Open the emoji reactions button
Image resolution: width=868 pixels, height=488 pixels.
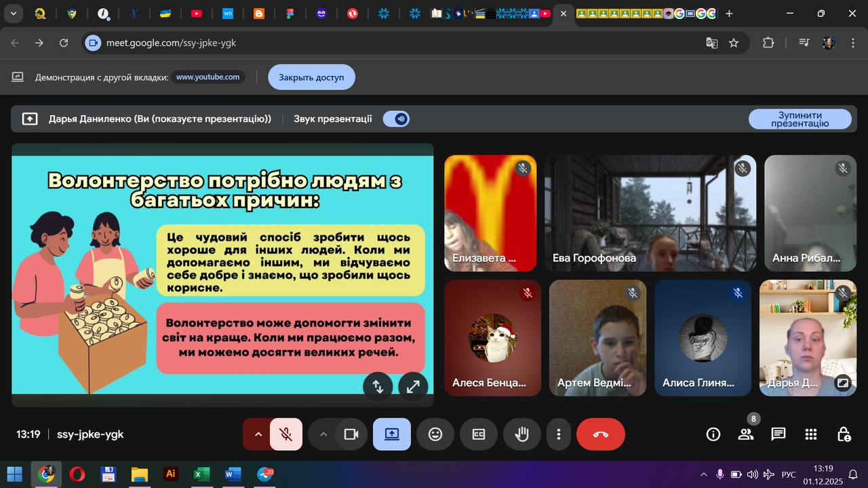click(435, 434)
